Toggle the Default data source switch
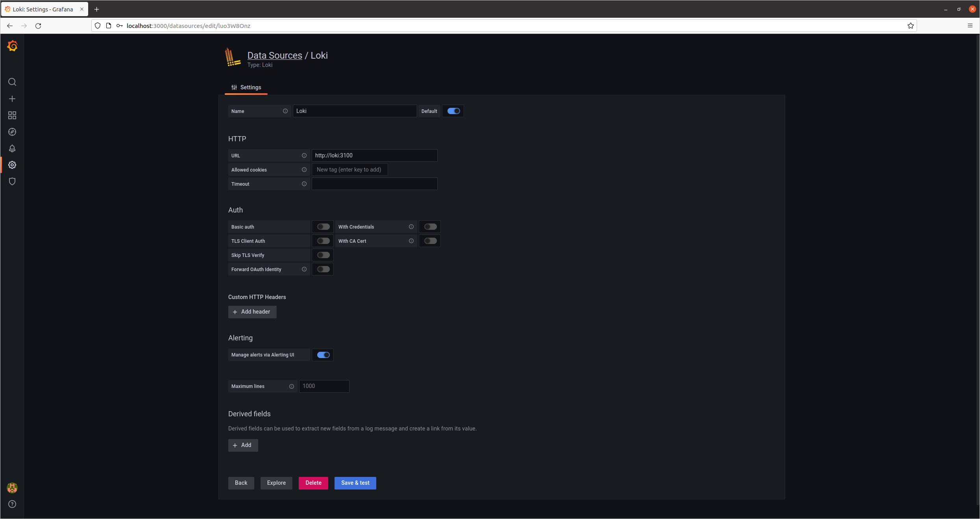This screenshot has height=519, width=980. pyautogui.click(x=453, y=111)
